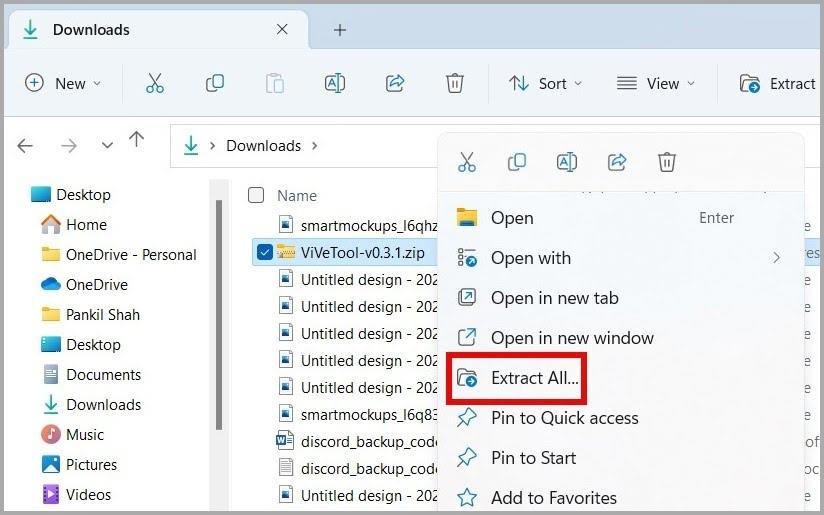This screenshot has width=824, height=515.
Task: Choose Open in new window
Action: pos(620,337)
